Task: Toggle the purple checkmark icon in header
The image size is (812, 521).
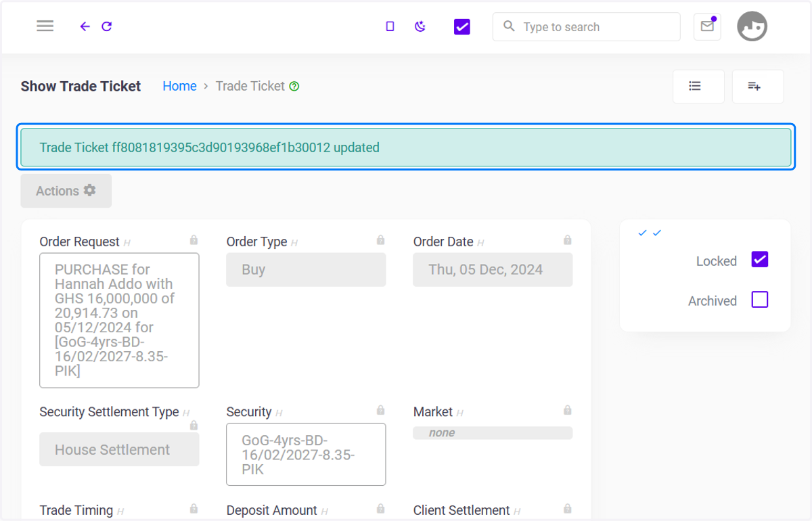Action: (x=462, y=26)
